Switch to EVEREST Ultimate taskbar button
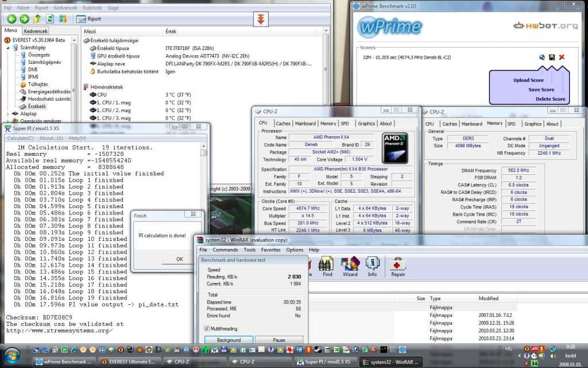The height and width of the screenshot is (368, 588). click(128, 362)
